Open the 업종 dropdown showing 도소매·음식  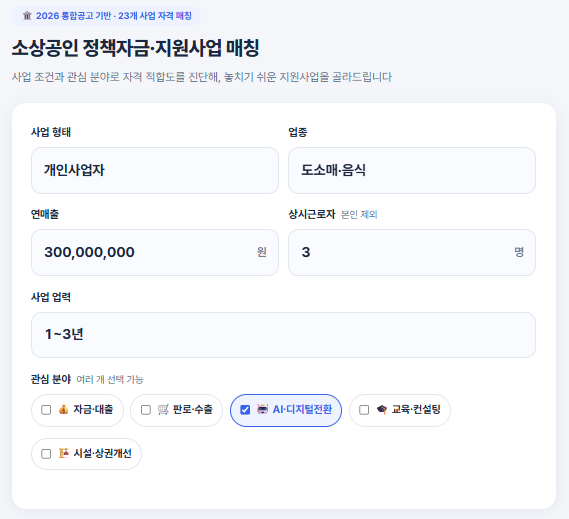[x=412, y=170]
